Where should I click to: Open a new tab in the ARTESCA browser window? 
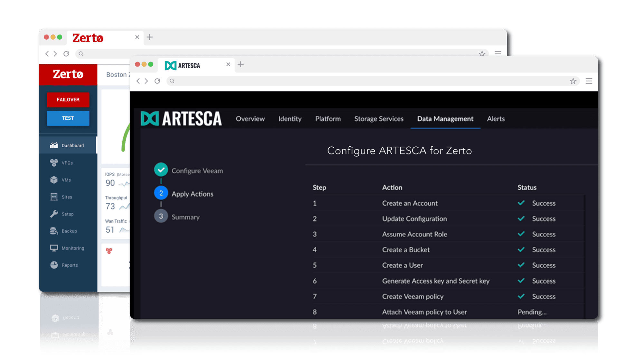[241, 64]
